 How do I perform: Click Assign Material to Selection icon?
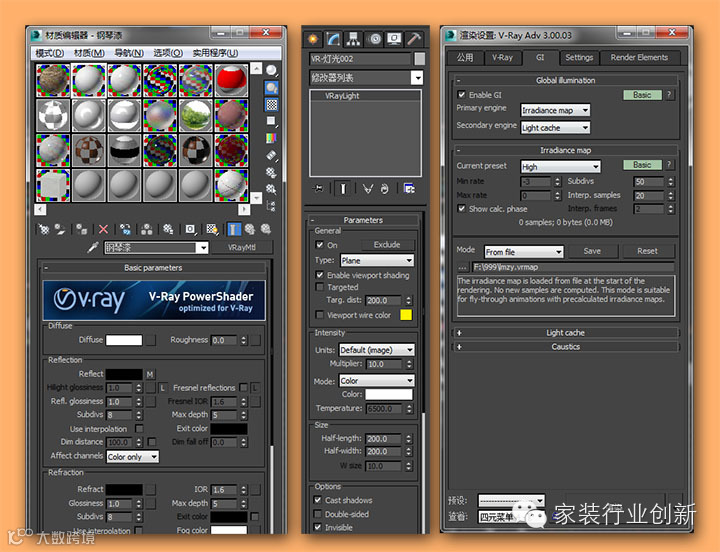(x=81, y=229)
